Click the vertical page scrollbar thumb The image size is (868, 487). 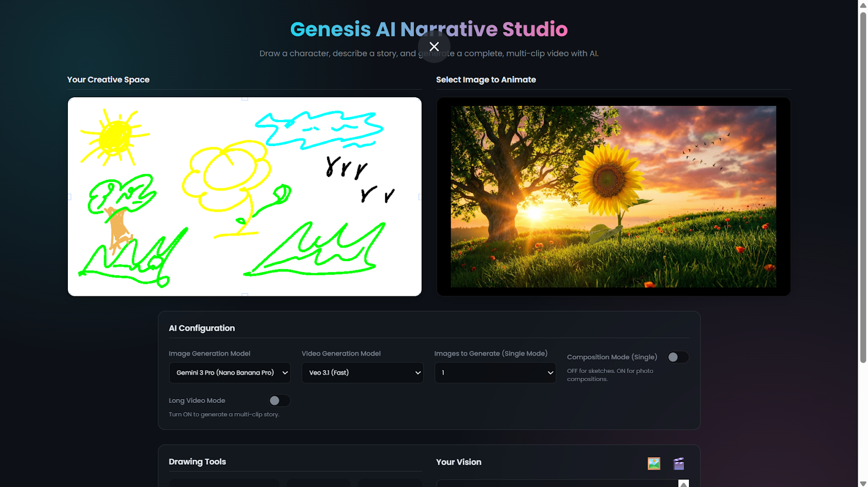pyautogui.click(x=863, y=185)
